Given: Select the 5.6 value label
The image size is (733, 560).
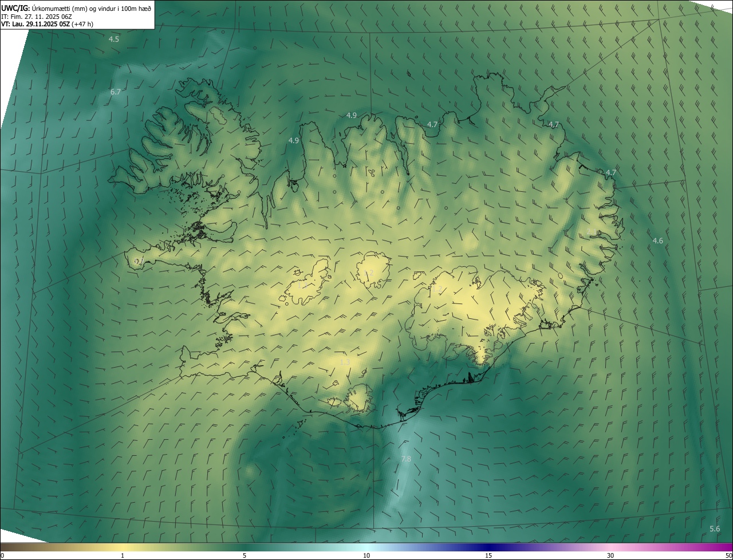Looking at the screenshot, I should tap(715, 529).
